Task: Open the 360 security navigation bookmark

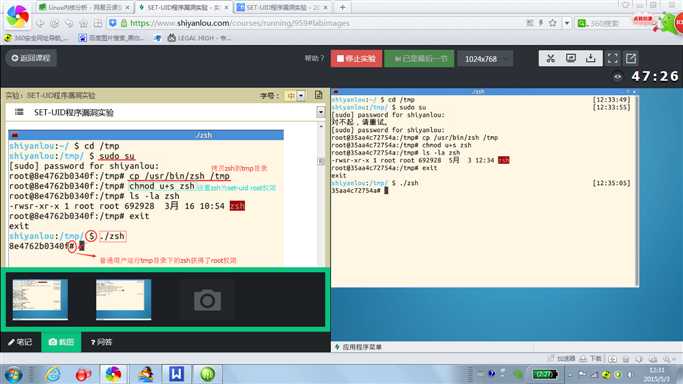Action: [x=36, y=38]
